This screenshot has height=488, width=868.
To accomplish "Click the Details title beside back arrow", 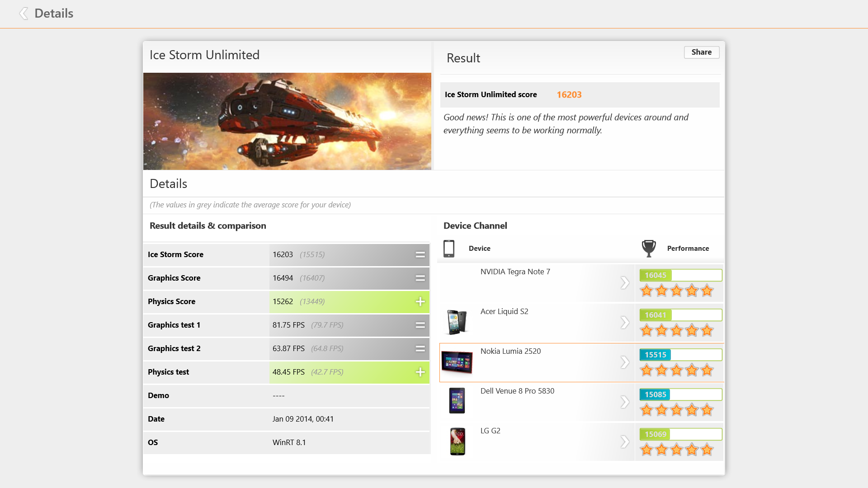I will pyautogui.click(x=54, y=14).
